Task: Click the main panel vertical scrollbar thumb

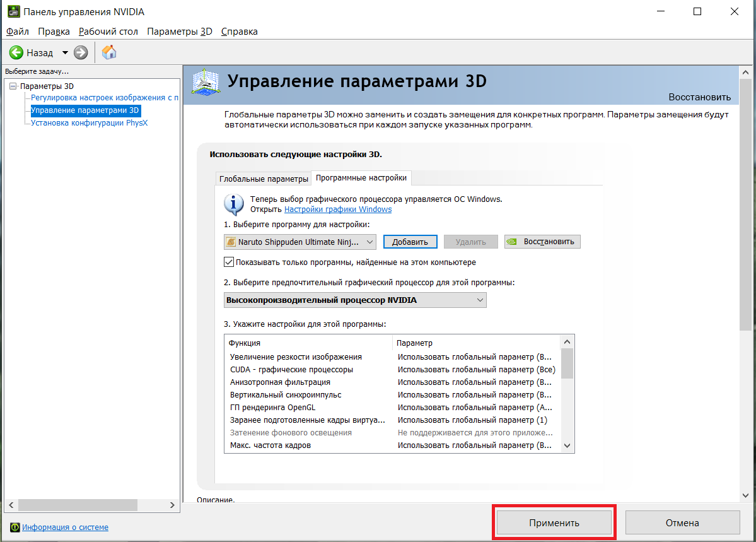Action: click(x=745, y=204)
